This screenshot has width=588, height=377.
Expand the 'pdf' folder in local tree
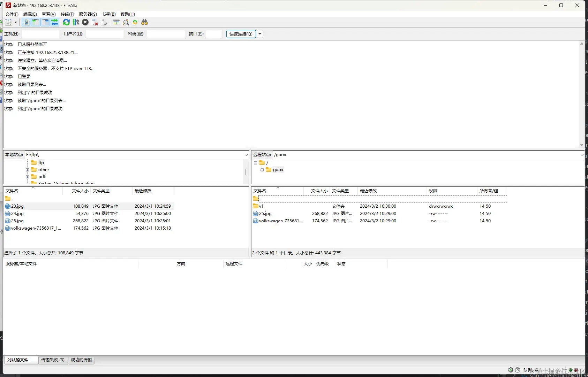(27, 177)
